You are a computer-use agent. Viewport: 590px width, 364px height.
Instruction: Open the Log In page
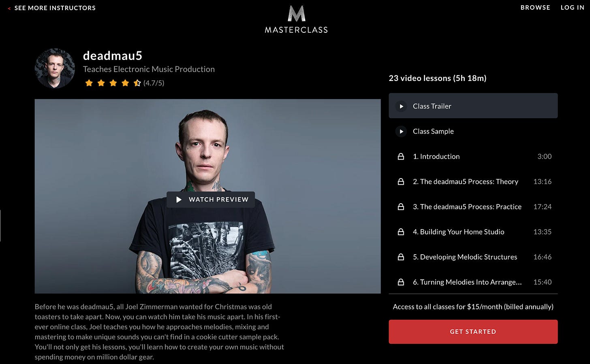click(x=572, y=8)
